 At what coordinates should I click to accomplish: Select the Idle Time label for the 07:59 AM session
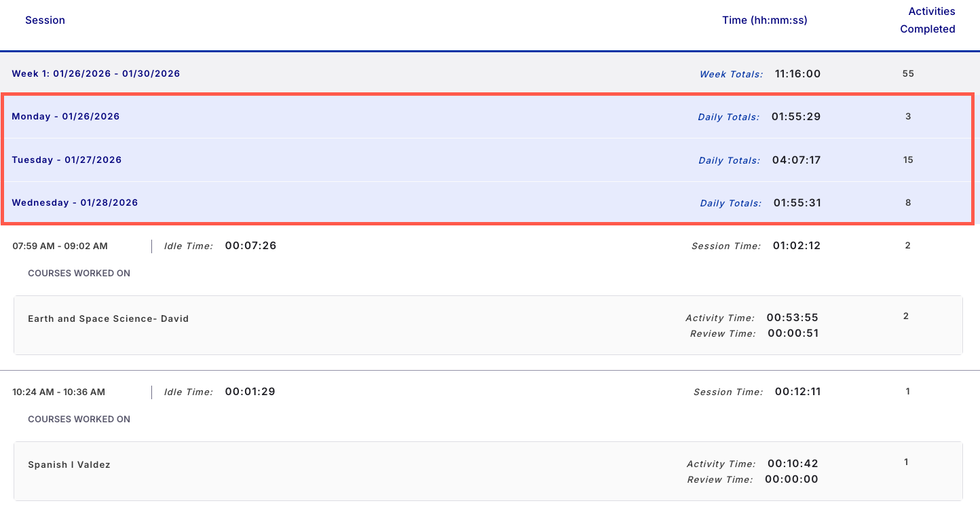coord(188,246)
